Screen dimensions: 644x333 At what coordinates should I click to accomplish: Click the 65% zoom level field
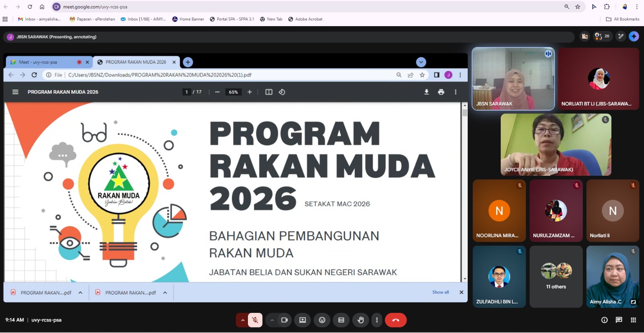click(x=233, y=92)
